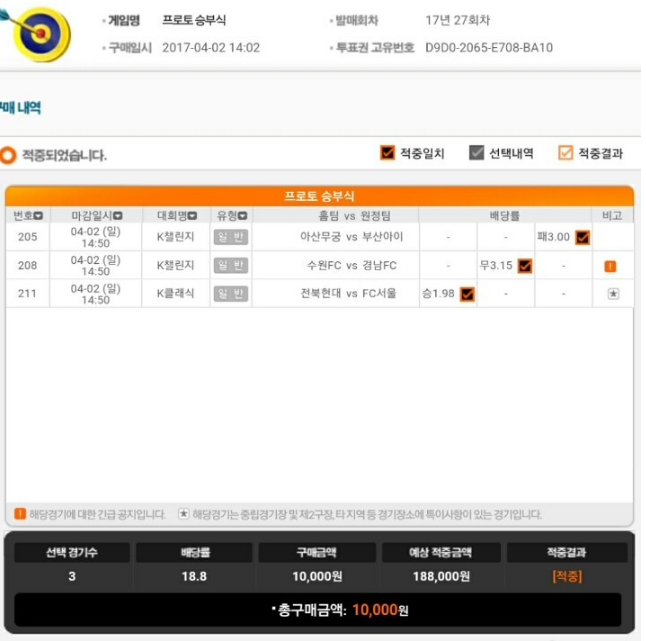The image size is (646, 641).
Task: Click the star venue icon for match 211
Action: pos(613,294)
